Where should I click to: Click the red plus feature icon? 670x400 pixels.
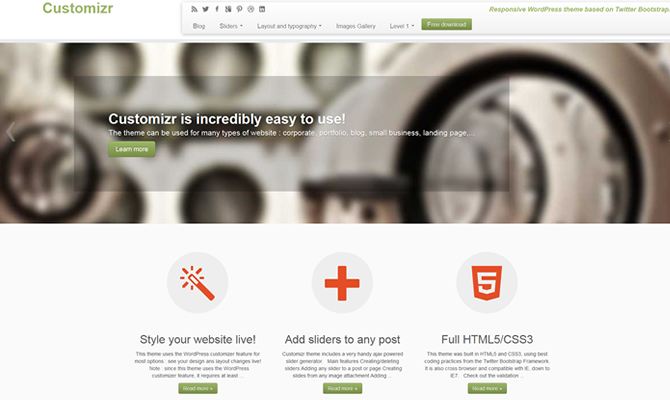(342, 283)
